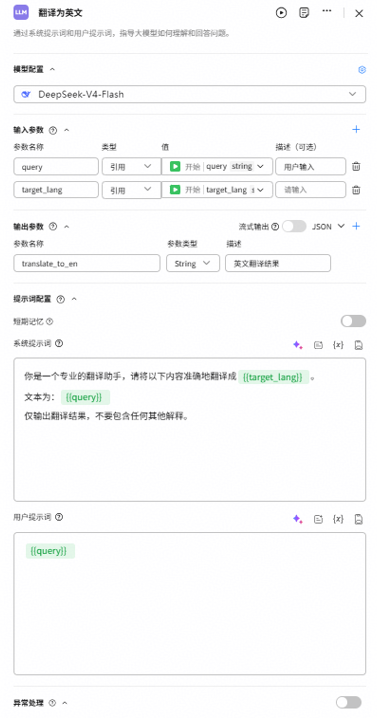Click inside the system prompt text area

pyautogui.click(x=190, y=430)
